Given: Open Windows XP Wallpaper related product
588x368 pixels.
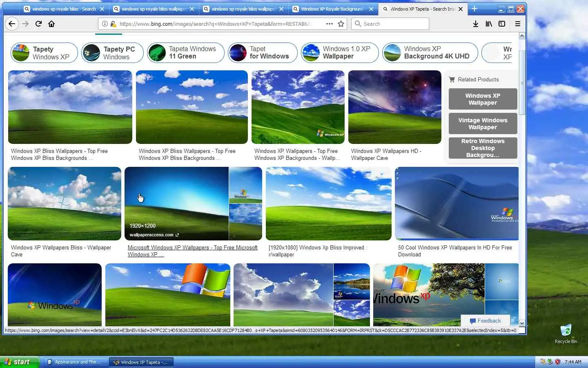Looking at the screenshot, I should (x=483, y=99).
